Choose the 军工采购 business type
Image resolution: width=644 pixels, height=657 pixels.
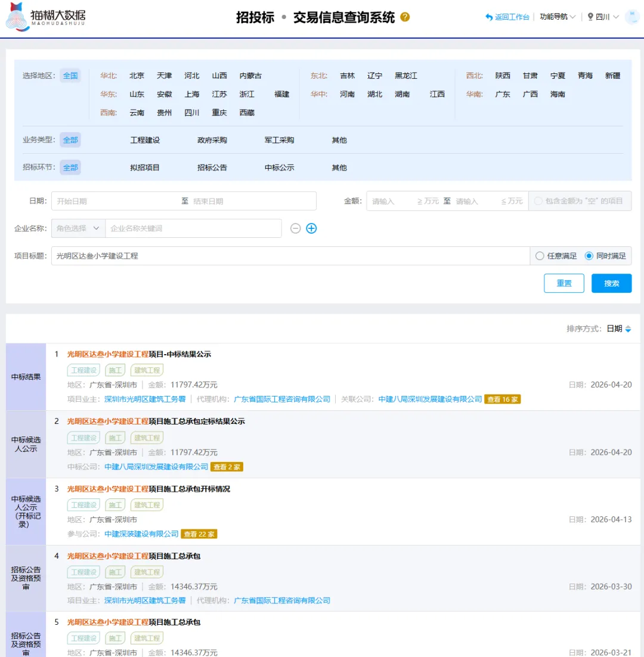(279, 140)
